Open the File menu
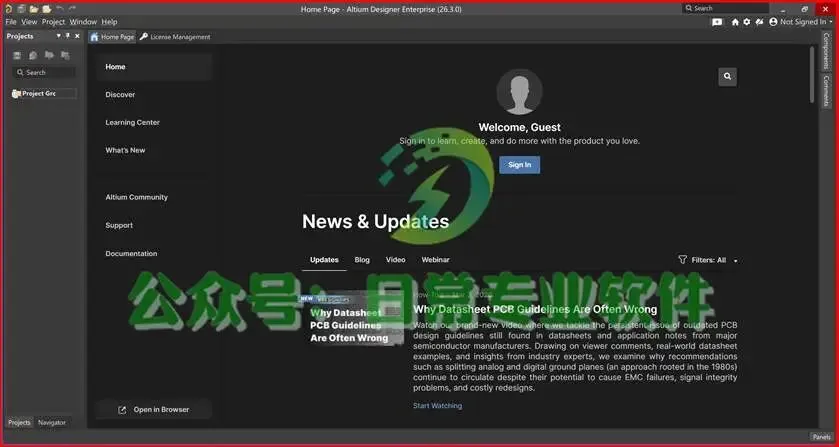Screen dimensions: 839x447 point(11,22)
